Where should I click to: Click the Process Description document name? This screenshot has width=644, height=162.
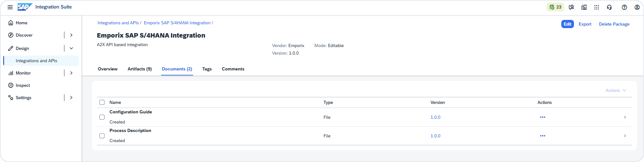tap(130, 130)
